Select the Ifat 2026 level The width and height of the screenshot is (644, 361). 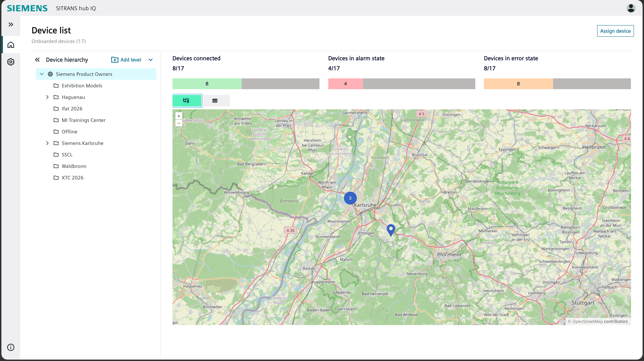72,109
